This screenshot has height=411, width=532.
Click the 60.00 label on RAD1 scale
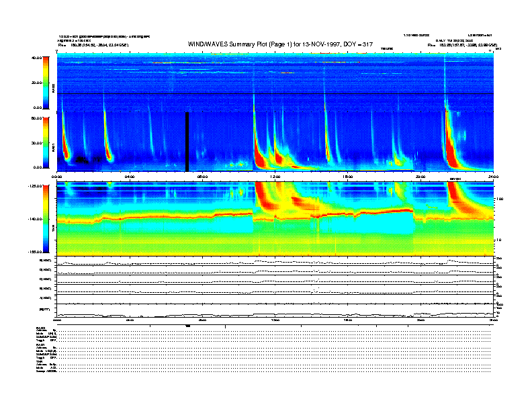36,118
